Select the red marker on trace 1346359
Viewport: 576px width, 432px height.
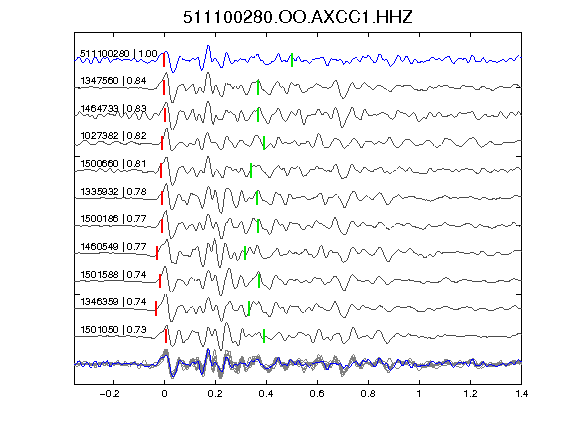point(156,309)
